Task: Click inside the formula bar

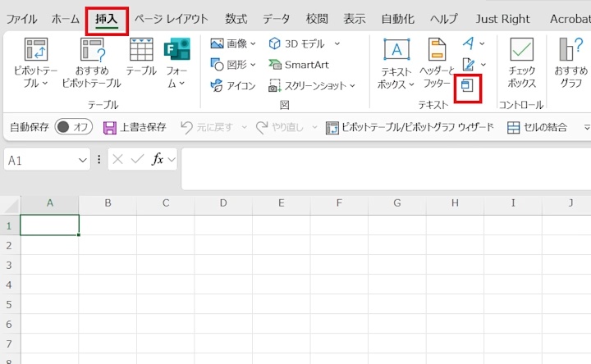Action: click(386, 169)
